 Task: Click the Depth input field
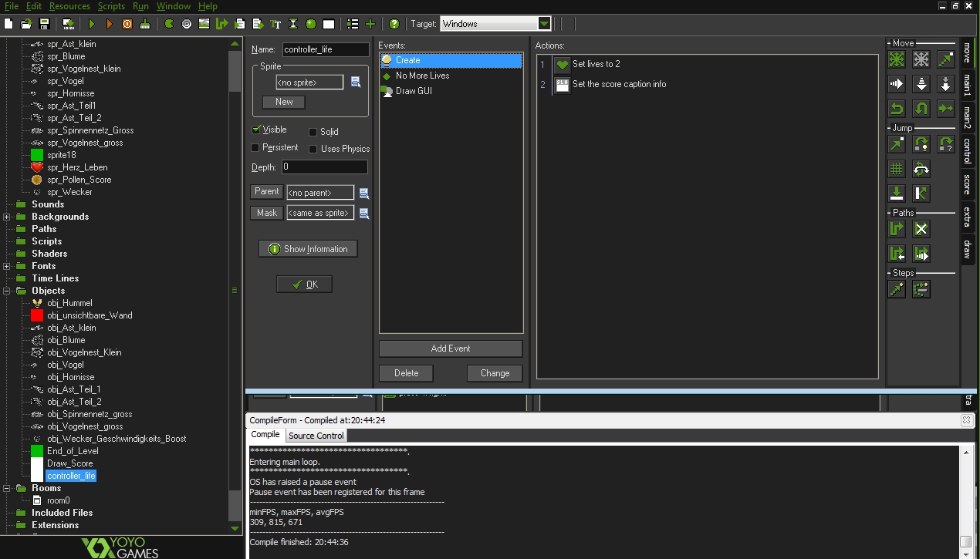pos(324,167)
